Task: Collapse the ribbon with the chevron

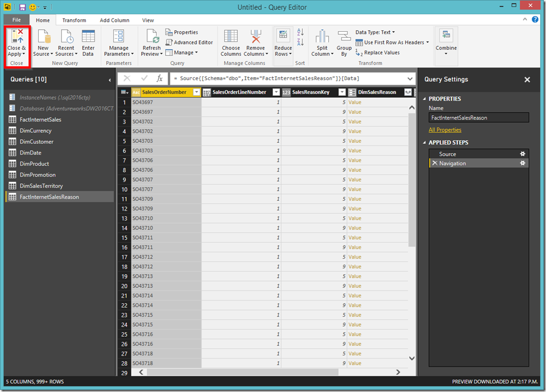Action: (x=525, y=20)
